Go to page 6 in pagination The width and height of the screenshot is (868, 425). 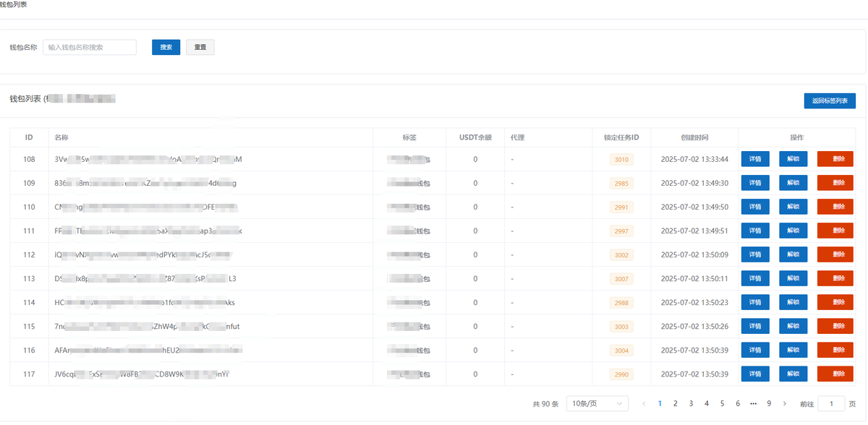tap(738, 403)
